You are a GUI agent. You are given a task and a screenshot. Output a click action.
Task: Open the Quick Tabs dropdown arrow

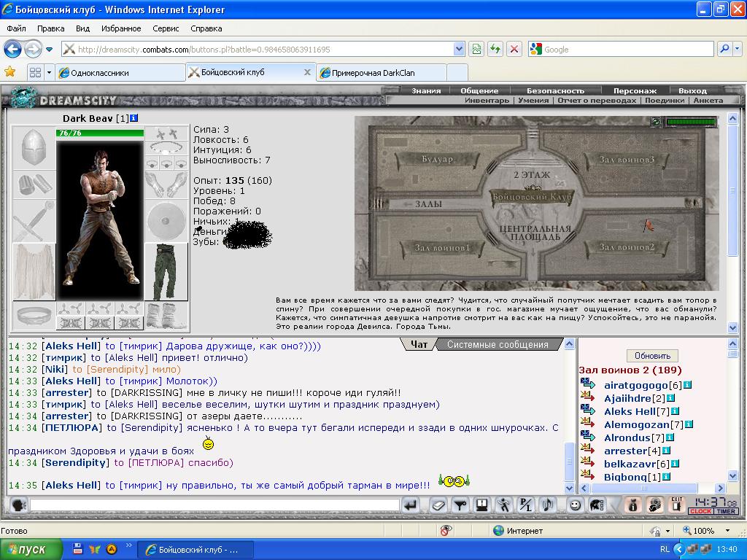pos(49,73)
